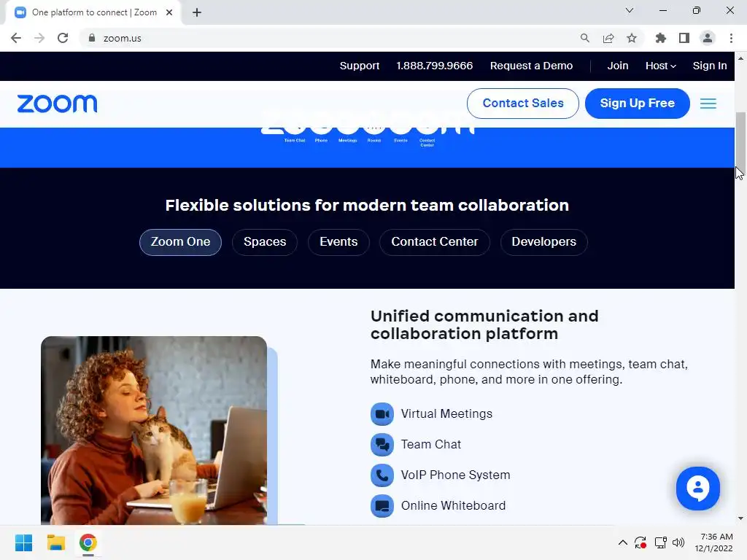747x560 pixels.
Task: Select the Zoom One tab
Action: (181, 242)
